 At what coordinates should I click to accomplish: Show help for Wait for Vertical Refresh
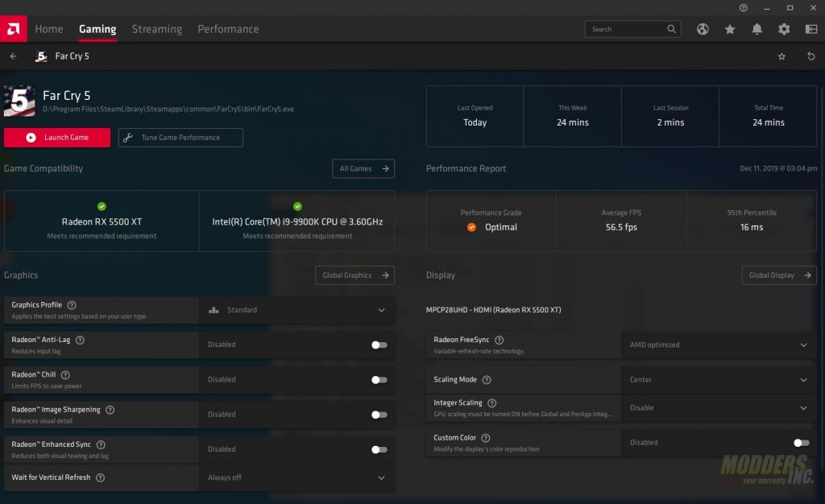[100, 477]
